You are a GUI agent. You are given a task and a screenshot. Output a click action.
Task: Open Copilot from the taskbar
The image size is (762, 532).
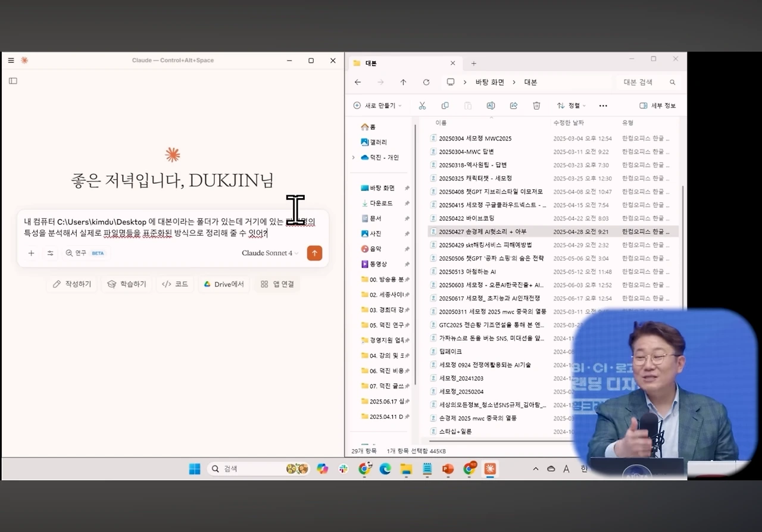323,469
